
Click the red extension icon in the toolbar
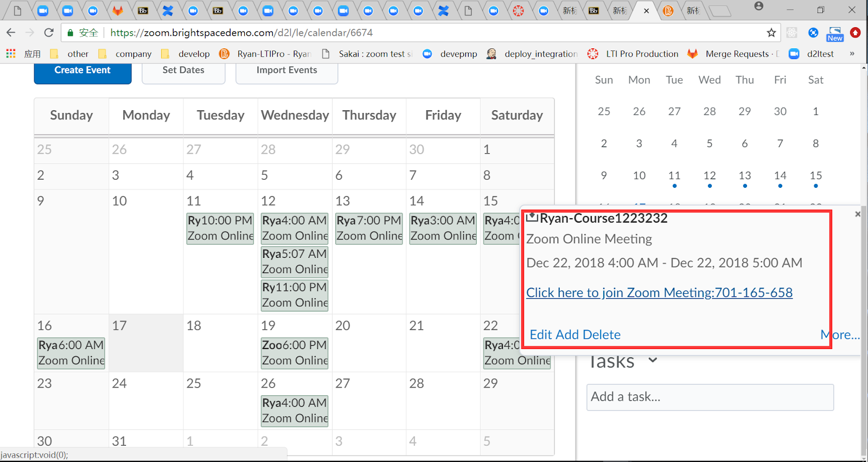(x=856, y=33)
